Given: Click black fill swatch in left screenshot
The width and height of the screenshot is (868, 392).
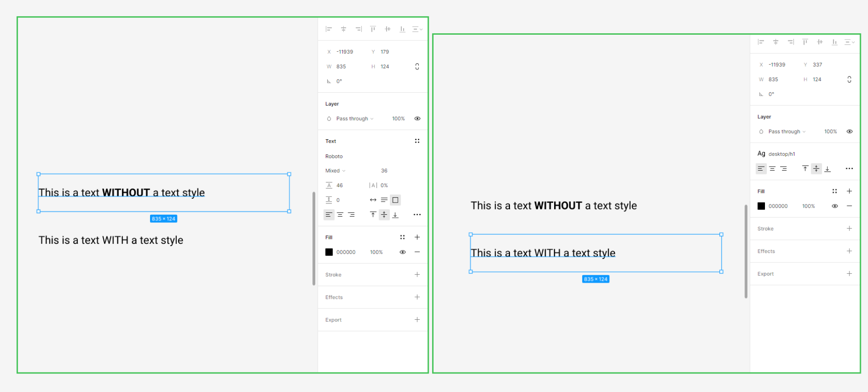Looking at the screenshot, I should [x=329, y=252].
